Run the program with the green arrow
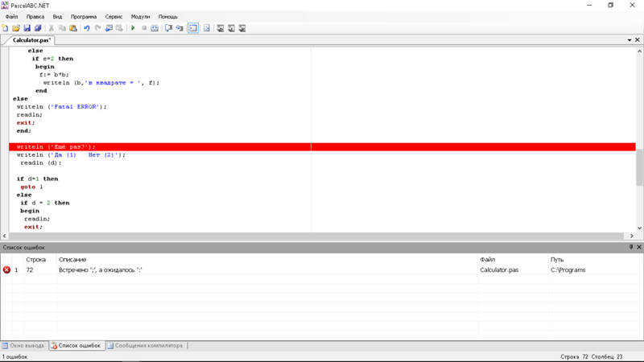 (x=133, y=28)
